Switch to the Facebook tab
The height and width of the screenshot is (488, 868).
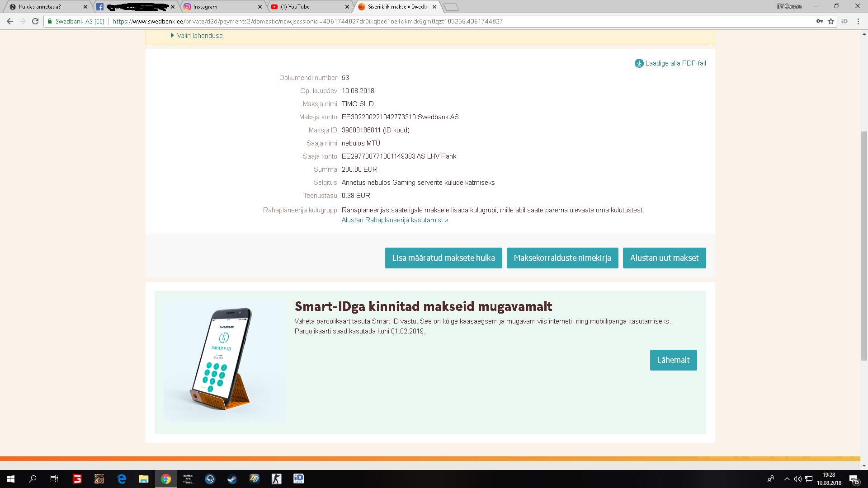click(x=135, y=7)
